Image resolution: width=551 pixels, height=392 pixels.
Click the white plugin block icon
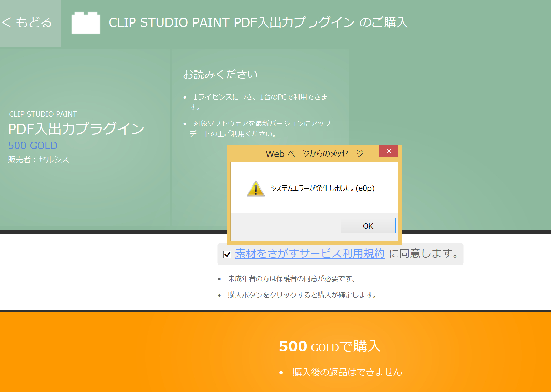pyautogui.click(x=86, y=23)
